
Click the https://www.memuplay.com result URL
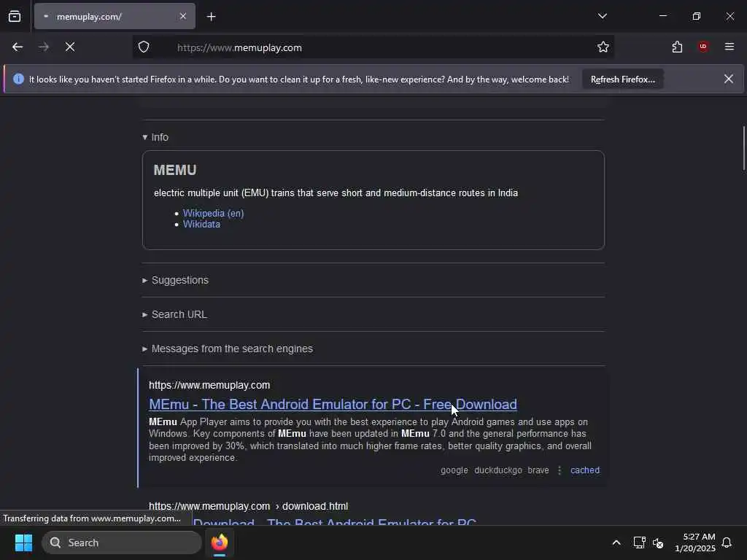coord(209,385)
